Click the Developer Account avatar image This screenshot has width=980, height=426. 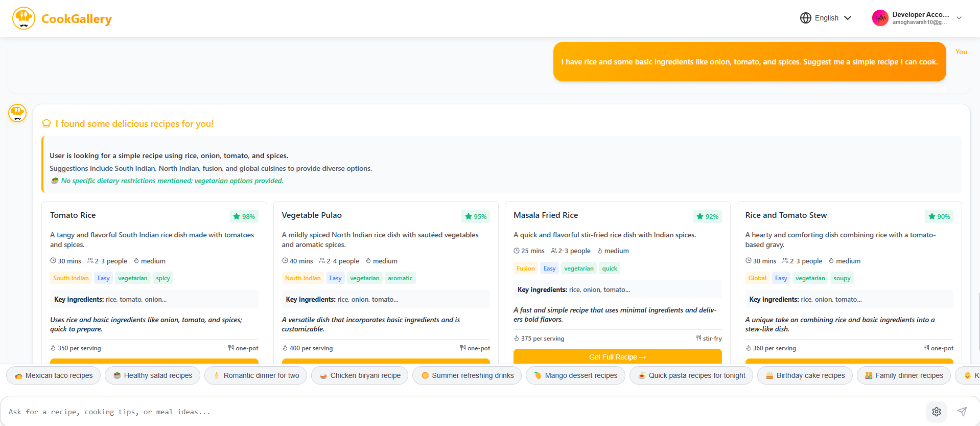coord(880,18)
